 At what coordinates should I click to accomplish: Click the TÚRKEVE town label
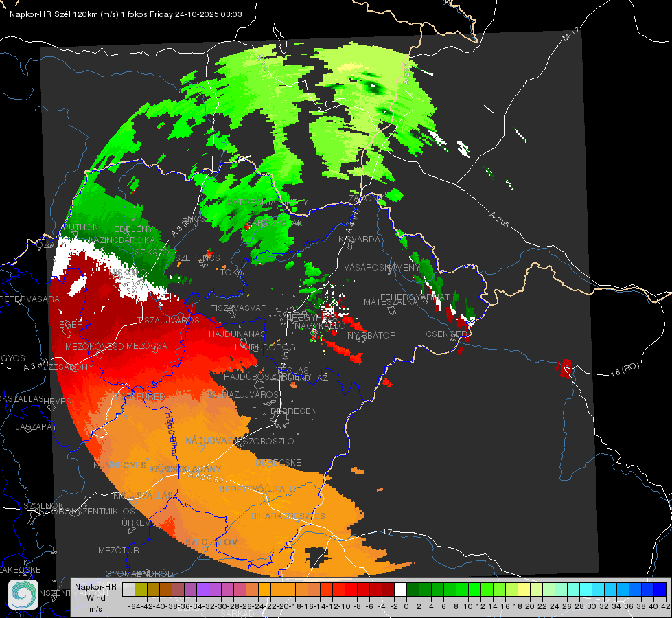[135, 523]
